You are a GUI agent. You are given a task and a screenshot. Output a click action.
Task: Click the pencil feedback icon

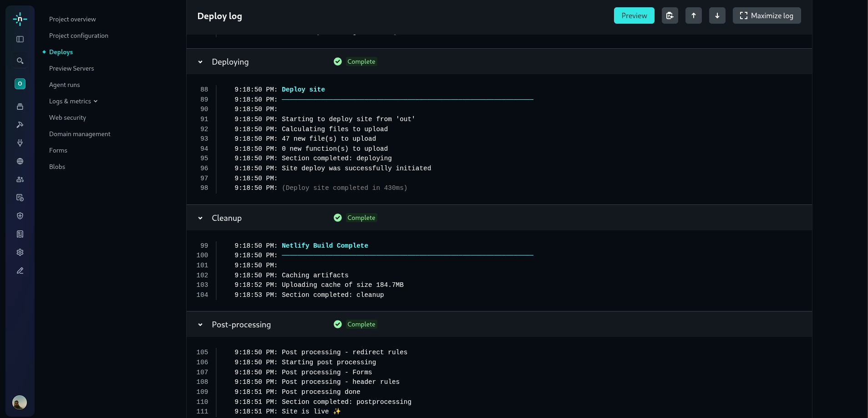point(20,270)
